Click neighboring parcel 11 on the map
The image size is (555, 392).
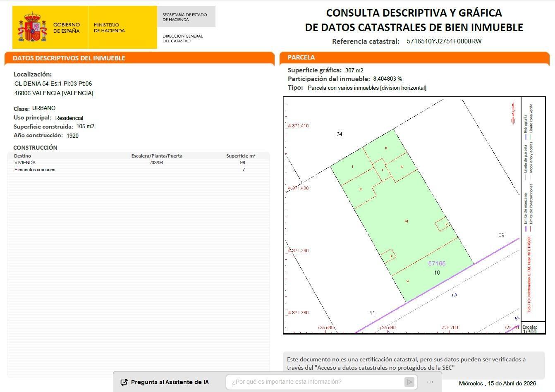pyautogui.click(x=372, y=313)
